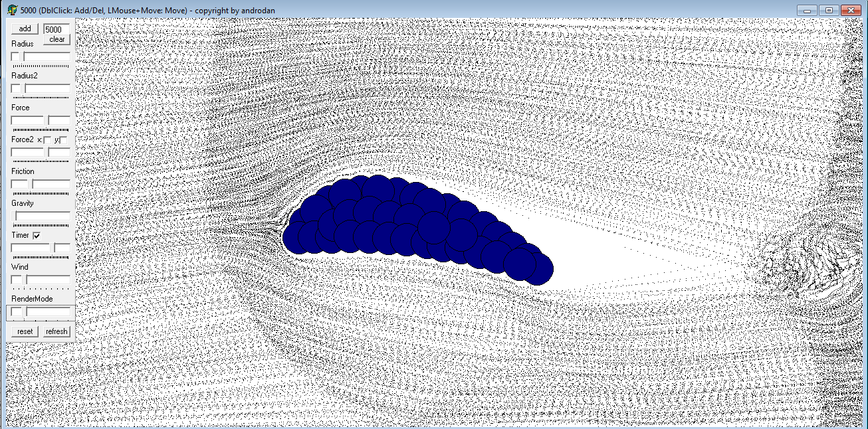Toggle the Force2 x checkbox

47,140
